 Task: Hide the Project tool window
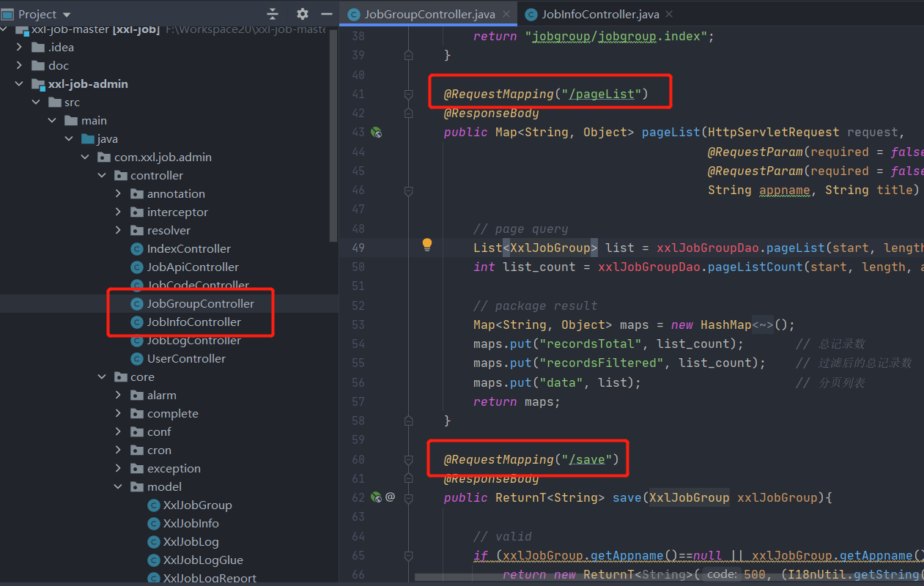coord(327,14)
